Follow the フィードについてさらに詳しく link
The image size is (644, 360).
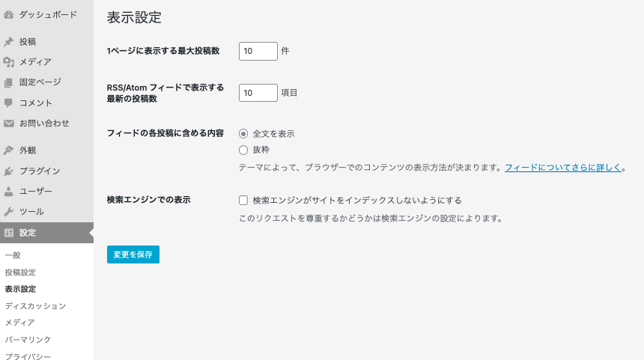(563, 168)
